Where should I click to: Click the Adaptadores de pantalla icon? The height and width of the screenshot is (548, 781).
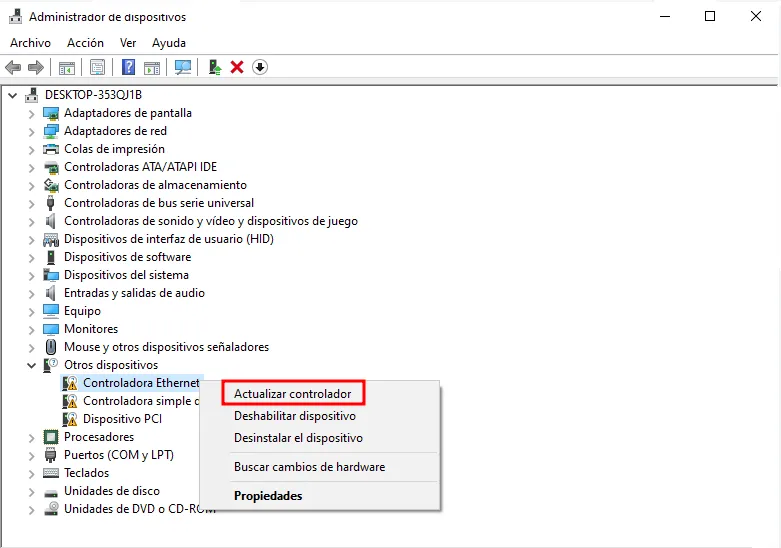[x=51, y=113]
